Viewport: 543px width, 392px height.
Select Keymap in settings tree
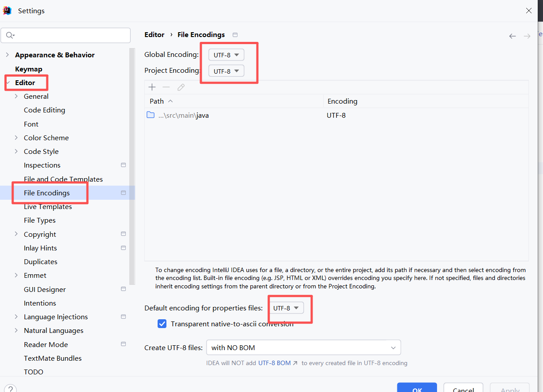click(x=29, y=69)
